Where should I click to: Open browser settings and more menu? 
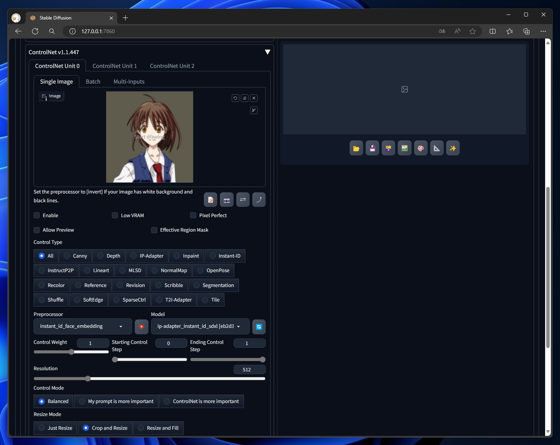(543, 31)
